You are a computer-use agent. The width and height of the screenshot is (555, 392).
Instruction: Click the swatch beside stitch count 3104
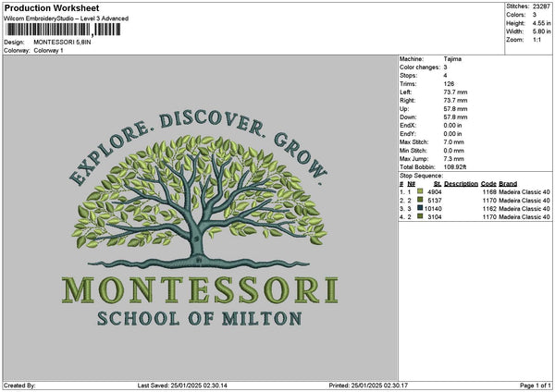[x=420, y=216]
